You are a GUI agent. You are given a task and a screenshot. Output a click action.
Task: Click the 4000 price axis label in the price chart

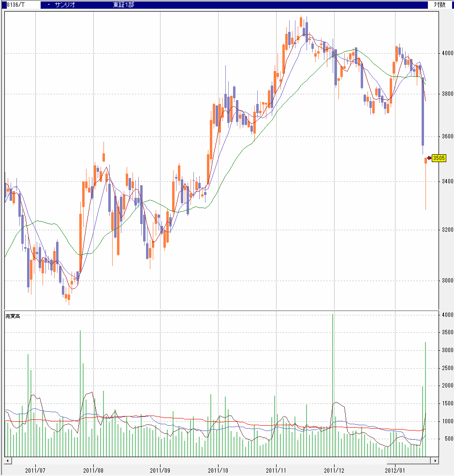(447, 53)
